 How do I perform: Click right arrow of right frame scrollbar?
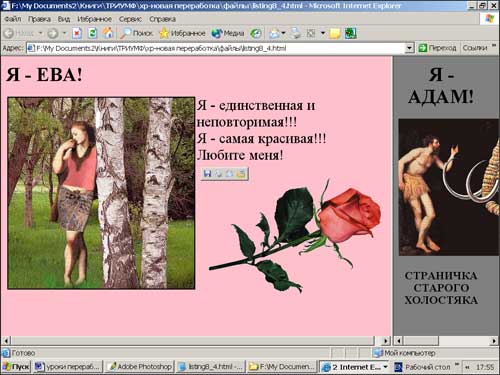point(494,341)
